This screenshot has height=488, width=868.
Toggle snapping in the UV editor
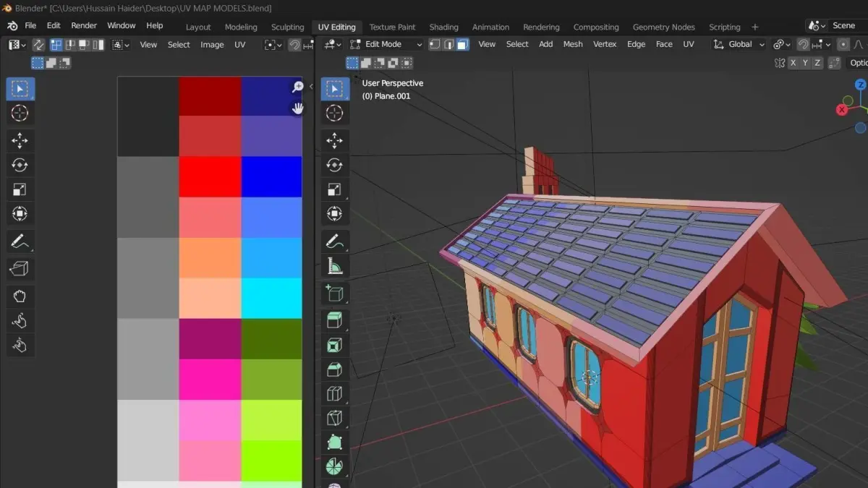pyautogui.click(x=294, y=45)
